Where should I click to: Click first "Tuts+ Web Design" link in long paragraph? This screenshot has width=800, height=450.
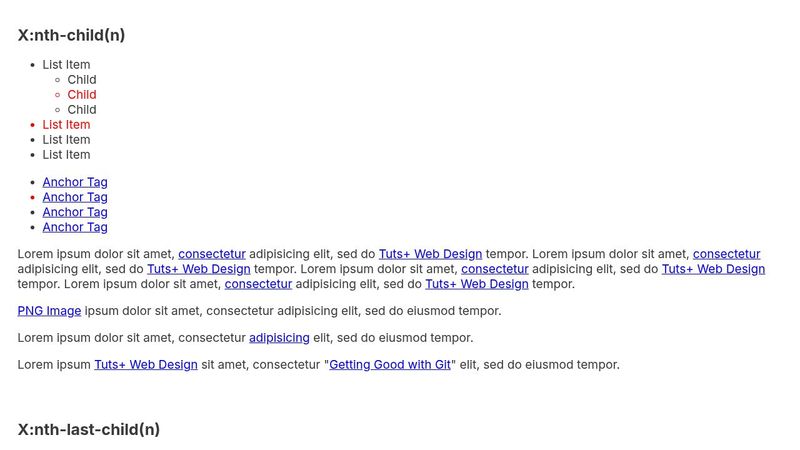430,254
